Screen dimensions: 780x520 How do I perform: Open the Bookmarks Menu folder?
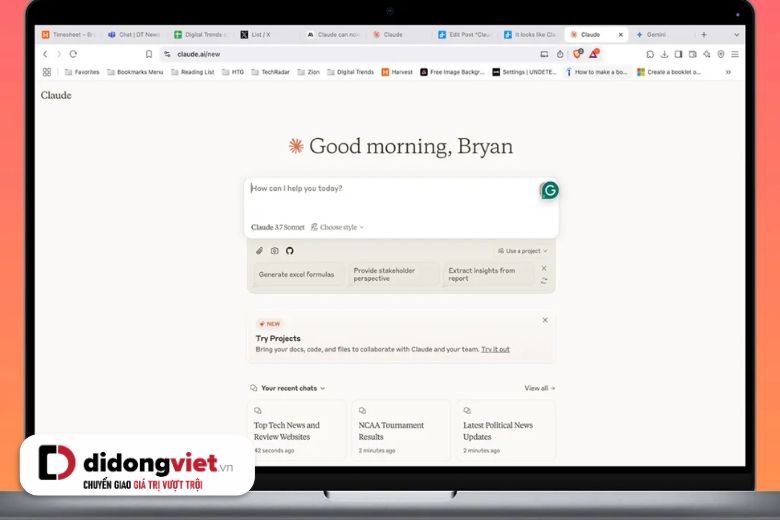pyautogui.click(x=135, y=72)
